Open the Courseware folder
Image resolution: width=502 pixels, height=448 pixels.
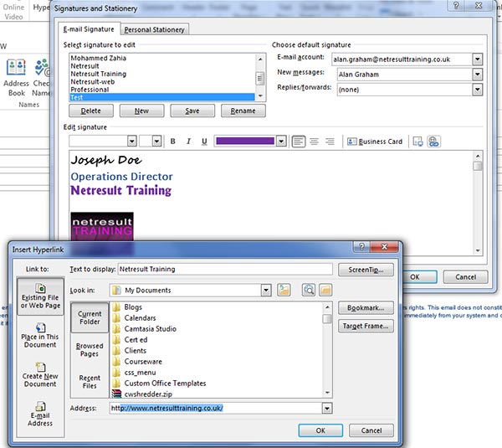coord(143,362)
